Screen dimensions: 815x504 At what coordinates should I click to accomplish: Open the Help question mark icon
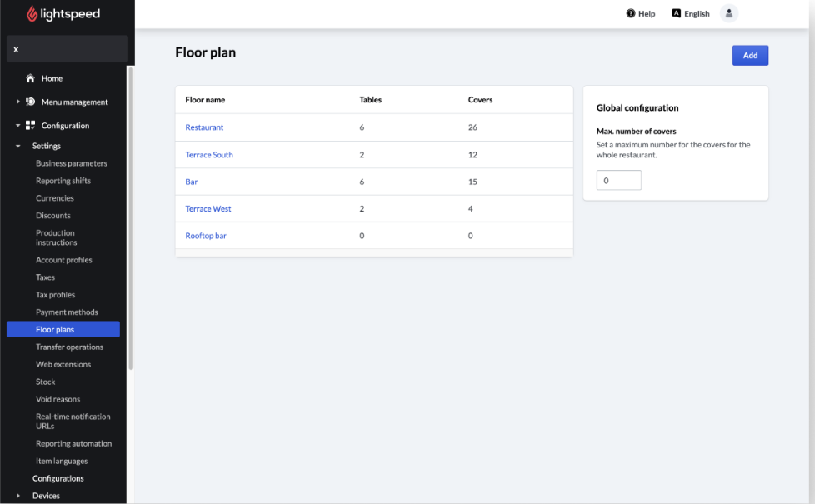pos(631,14)
